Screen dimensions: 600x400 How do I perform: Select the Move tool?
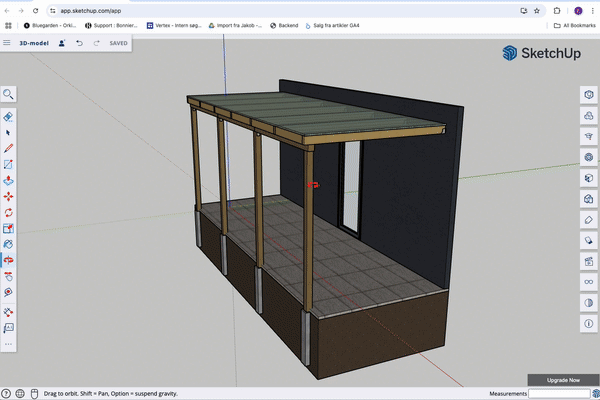point(8,197)
